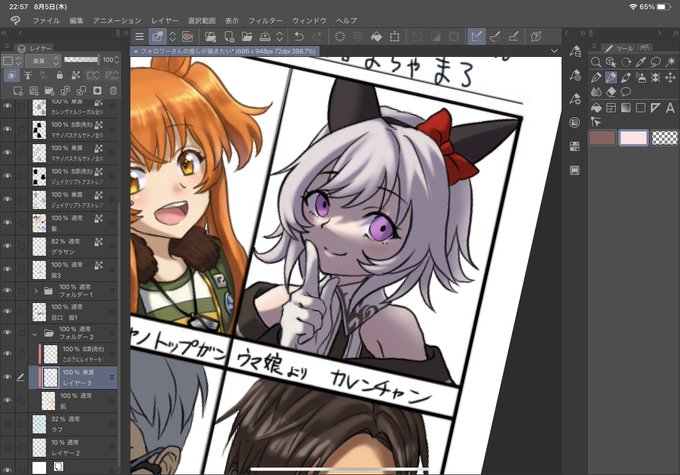Select the Lasso selection tool
The height and width of the screenshot is (475, 680).
tap(655, 62)
